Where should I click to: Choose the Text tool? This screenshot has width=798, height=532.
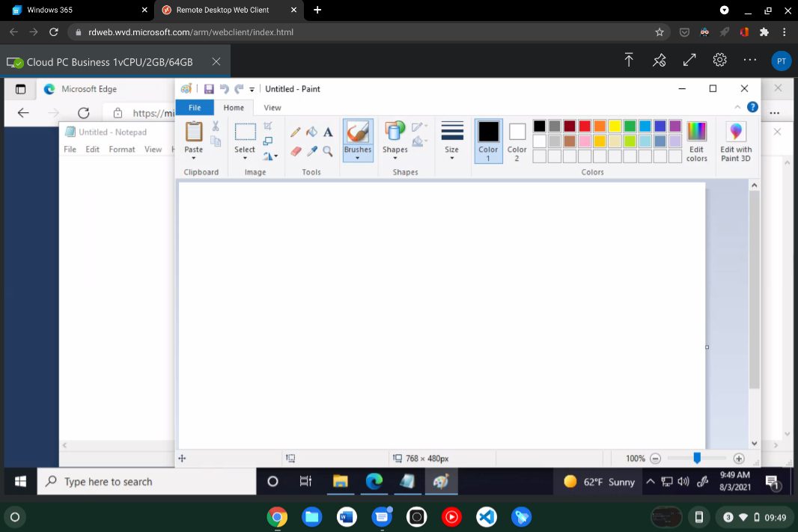click(328, 132)
